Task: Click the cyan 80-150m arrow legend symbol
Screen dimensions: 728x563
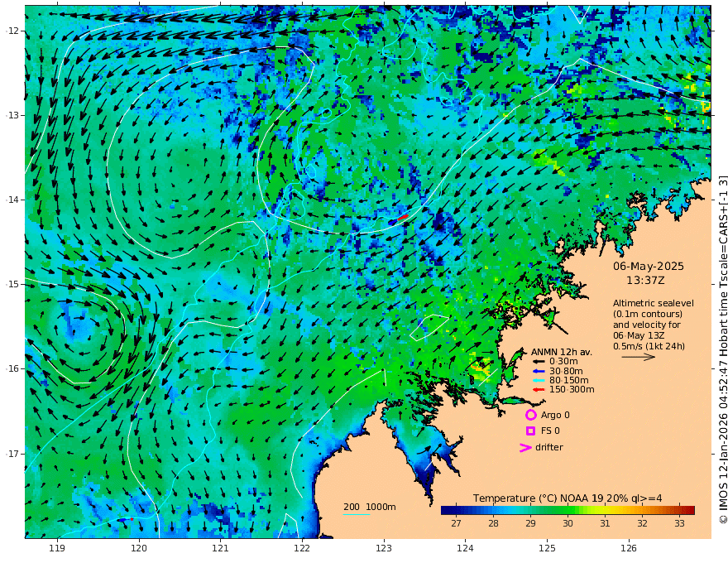Action: [x=539, y=381]
